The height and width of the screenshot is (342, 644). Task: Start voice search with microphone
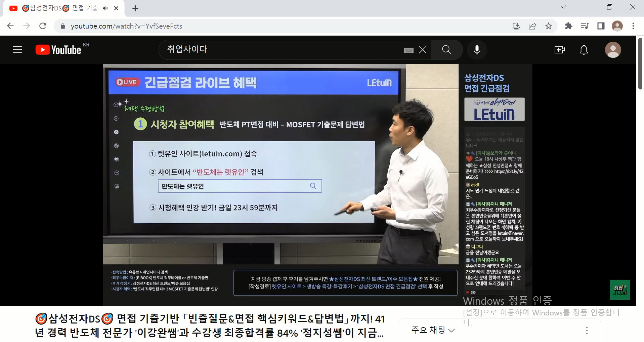pos(477,50)
